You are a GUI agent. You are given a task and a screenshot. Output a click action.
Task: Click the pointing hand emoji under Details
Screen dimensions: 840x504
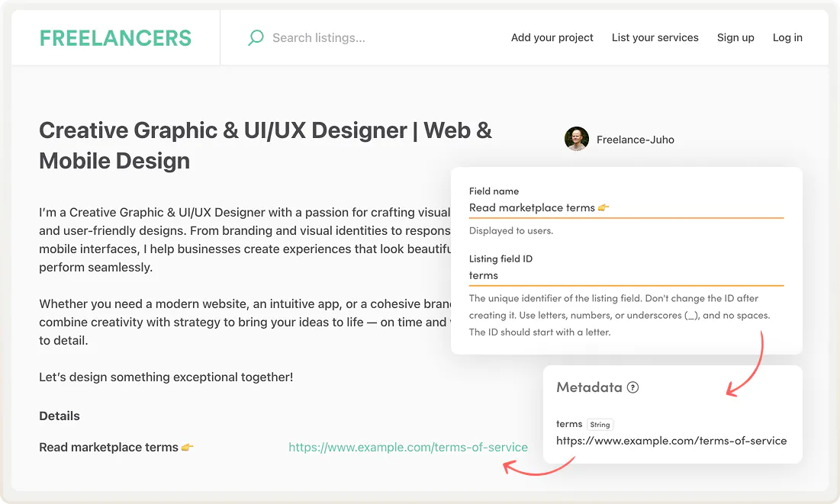coord(188,448)
